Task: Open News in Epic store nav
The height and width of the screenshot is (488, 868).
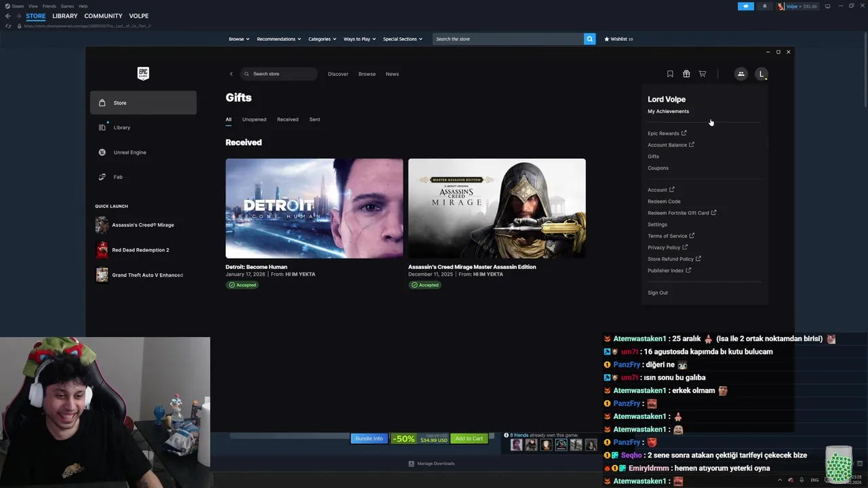Action: pos(392,74)
